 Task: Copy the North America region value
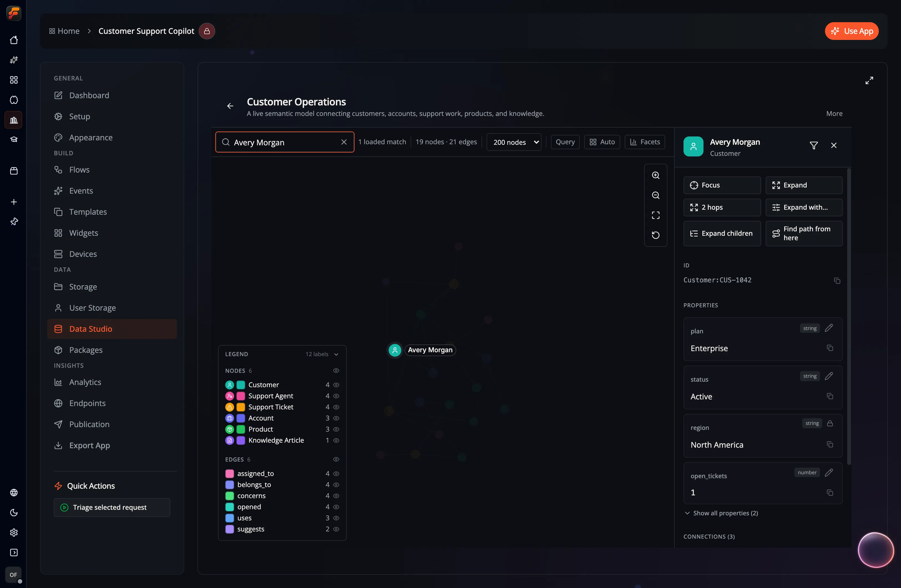830,445
